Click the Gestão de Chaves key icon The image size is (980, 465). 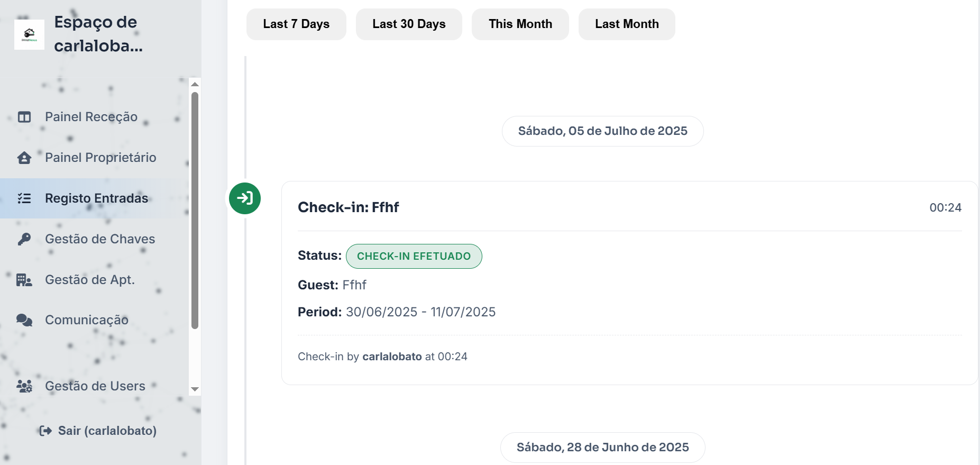coord(24,239)
